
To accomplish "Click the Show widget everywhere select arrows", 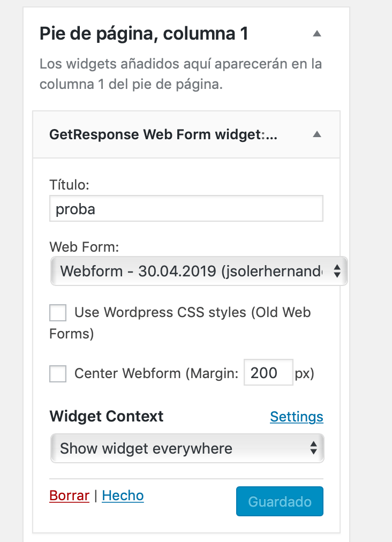I will [313, 448].
